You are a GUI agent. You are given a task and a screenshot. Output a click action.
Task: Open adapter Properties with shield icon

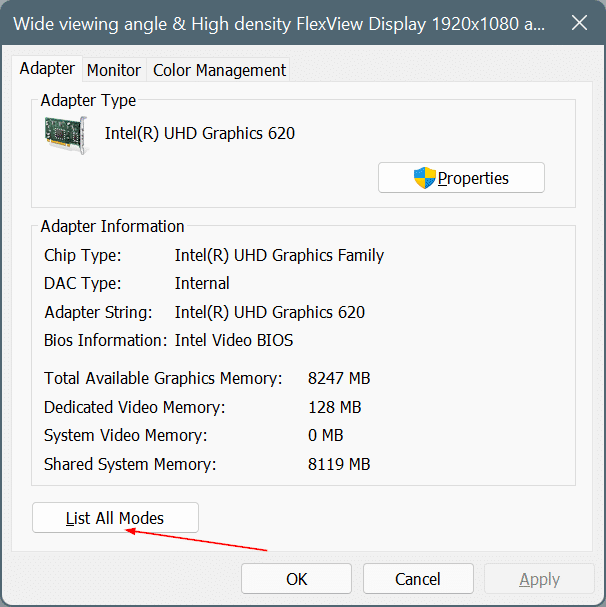[x=461, y=178]
